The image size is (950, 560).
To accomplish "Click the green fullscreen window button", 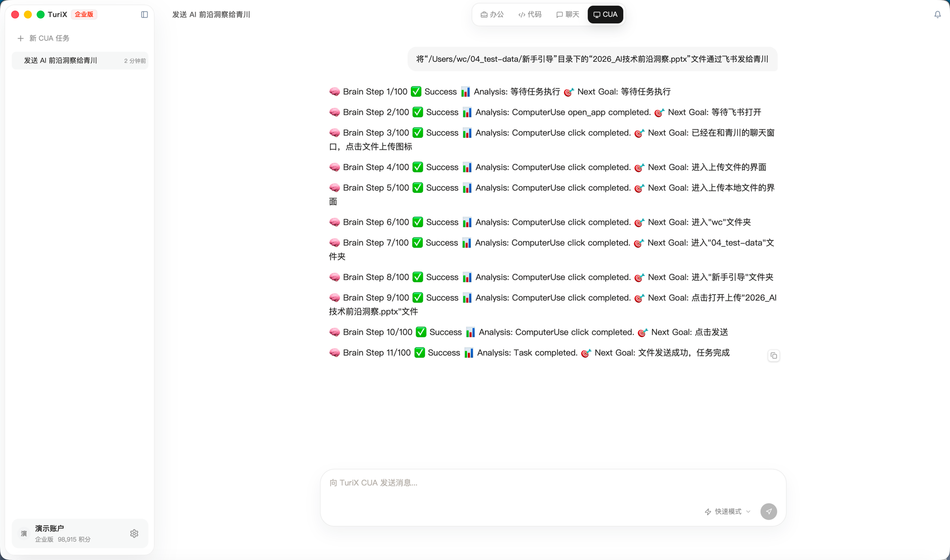I will coord(41,15).
